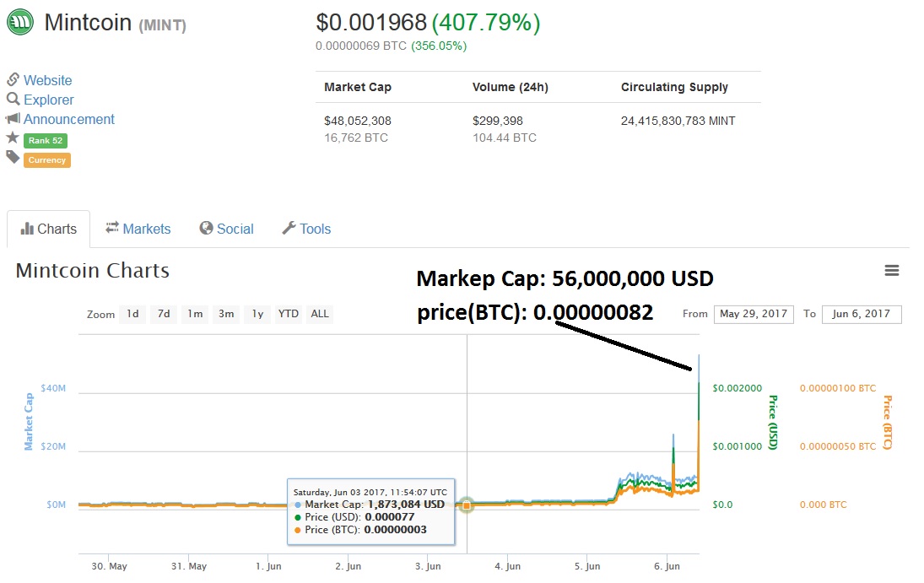This screenshot has width=924, height=583.
Task: Click the magnifier icon beside Explorer
Action: click(13, 100)
